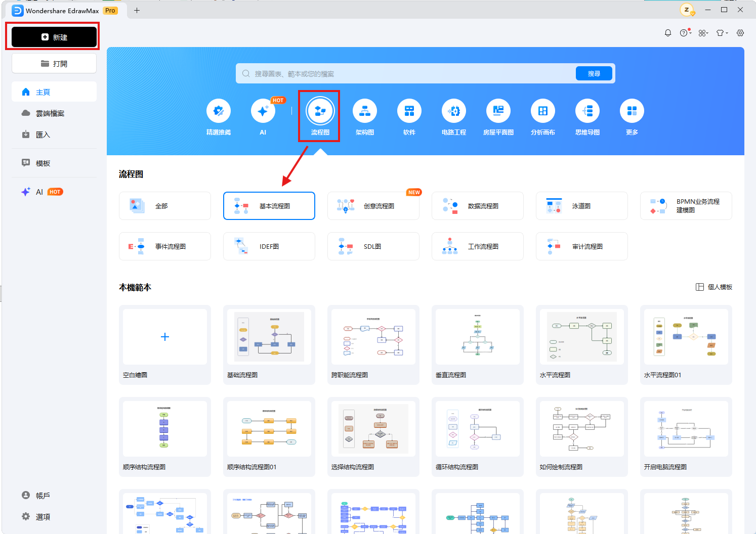The width and height of the screenshot is (756, 534).
Task: Open 個人模板 link
Action: 714,287
